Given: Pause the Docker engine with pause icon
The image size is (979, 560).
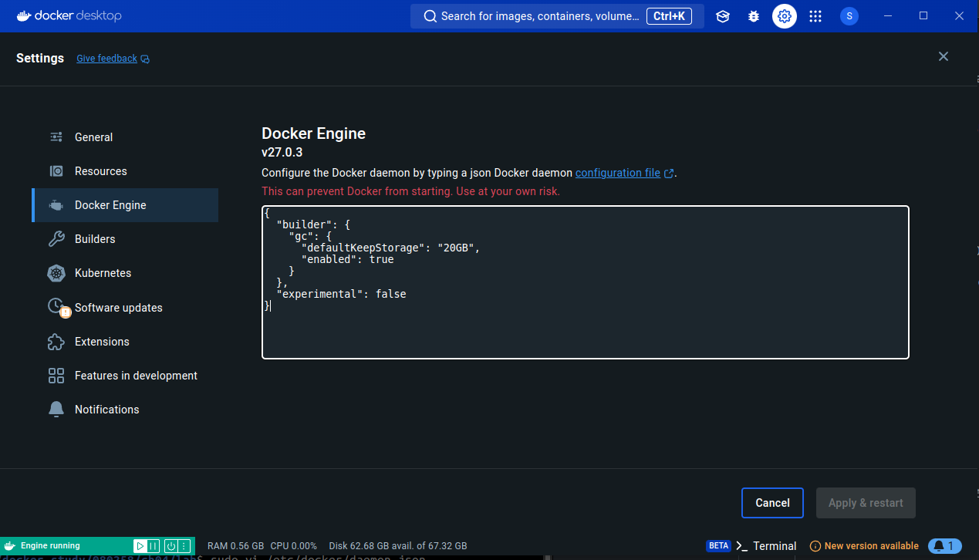Looking at the screenshot, I should 154,545.
